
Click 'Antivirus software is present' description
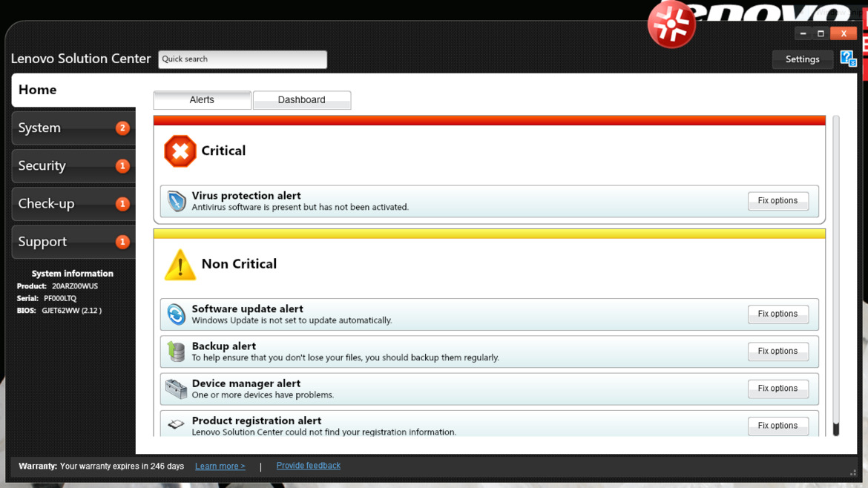coord(300,208)
